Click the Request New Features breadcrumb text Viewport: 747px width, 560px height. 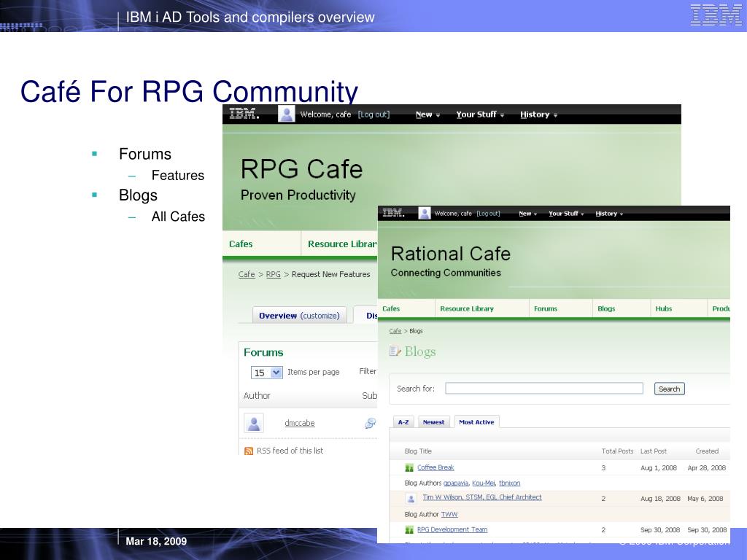pyautogui.click(x=330, y=274)
